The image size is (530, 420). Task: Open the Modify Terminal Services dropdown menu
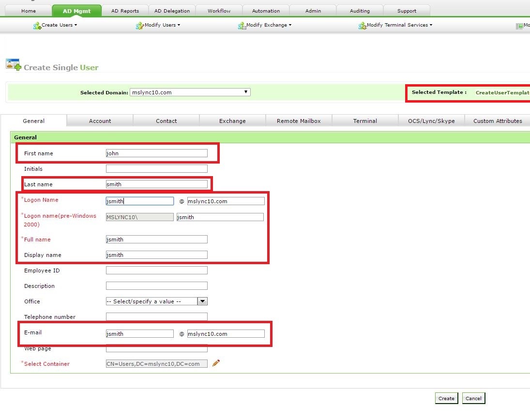(399, 25)
